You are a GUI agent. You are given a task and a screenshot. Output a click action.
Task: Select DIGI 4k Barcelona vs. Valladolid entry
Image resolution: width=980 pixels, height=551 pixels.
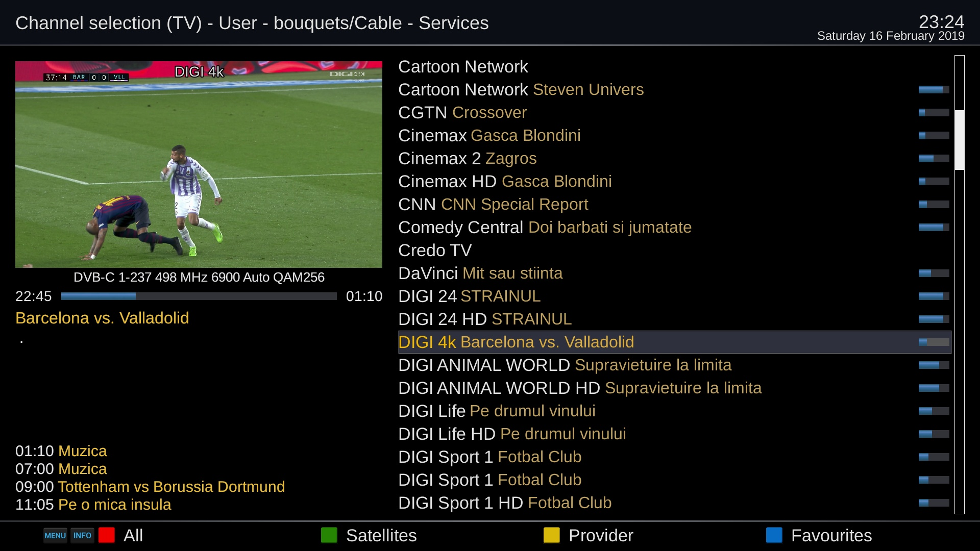[516, 342]
